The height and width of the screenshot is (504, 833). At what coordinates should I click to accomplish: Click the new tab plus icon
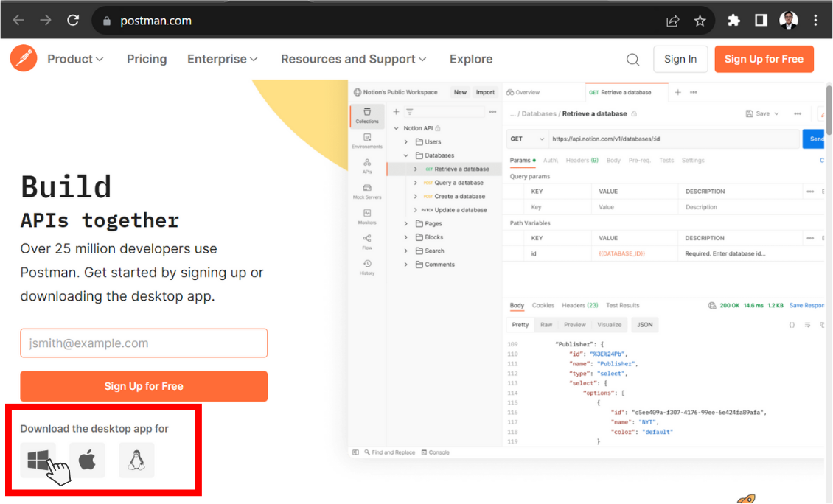[x=678, y=92]
